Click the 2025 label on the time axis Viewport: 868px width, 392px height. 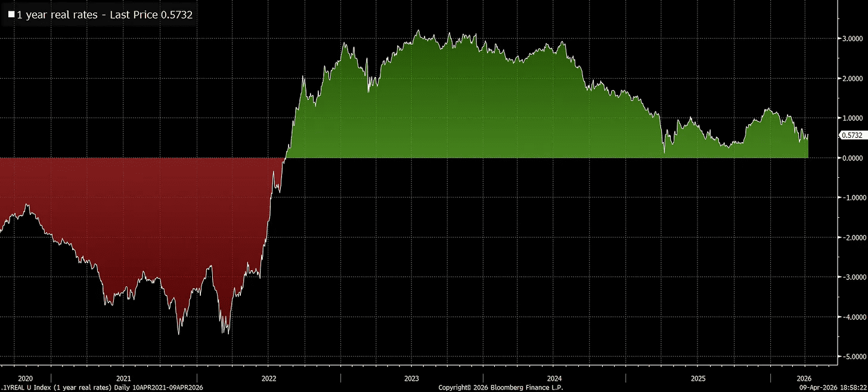[698, 378]
